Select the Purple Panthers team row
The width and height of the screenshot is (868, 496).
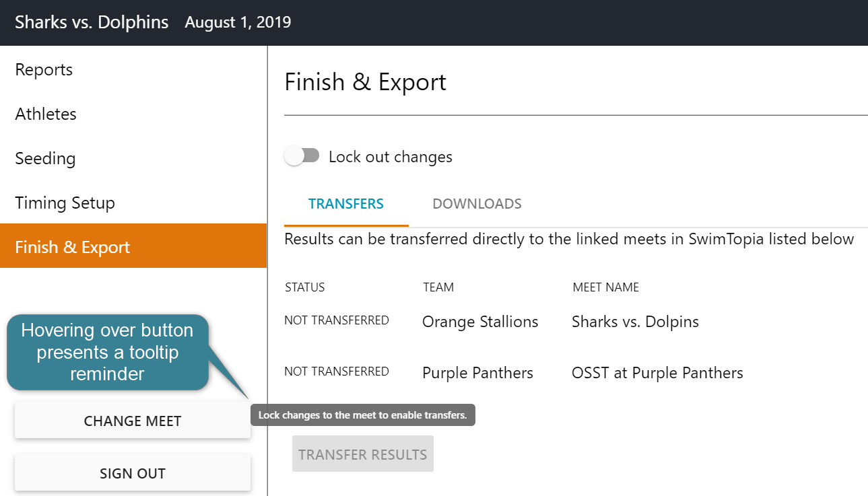(477, 373)
